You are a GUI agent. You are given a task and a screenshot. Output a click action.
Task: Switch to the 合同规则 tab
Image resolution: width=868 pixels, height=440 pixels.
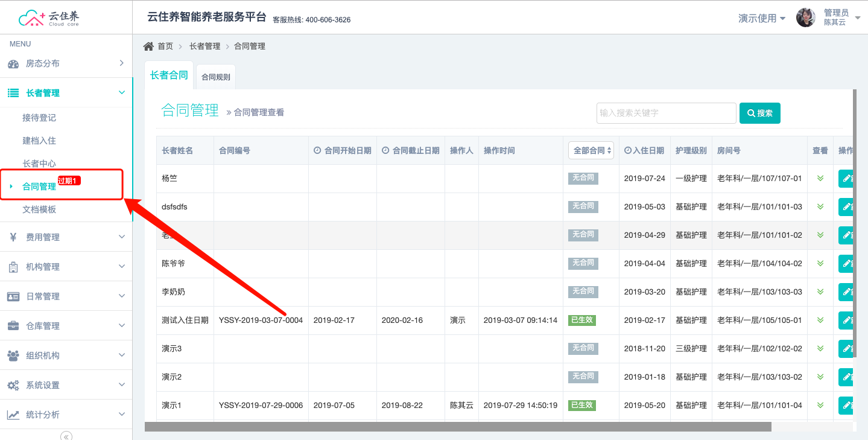click(216, 77)
